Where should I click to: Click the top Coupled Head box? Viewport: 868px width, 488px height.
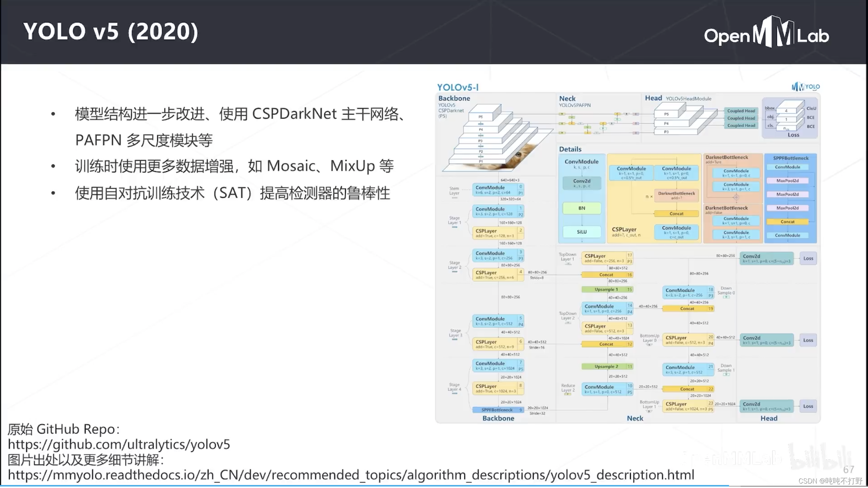[741, 111]
